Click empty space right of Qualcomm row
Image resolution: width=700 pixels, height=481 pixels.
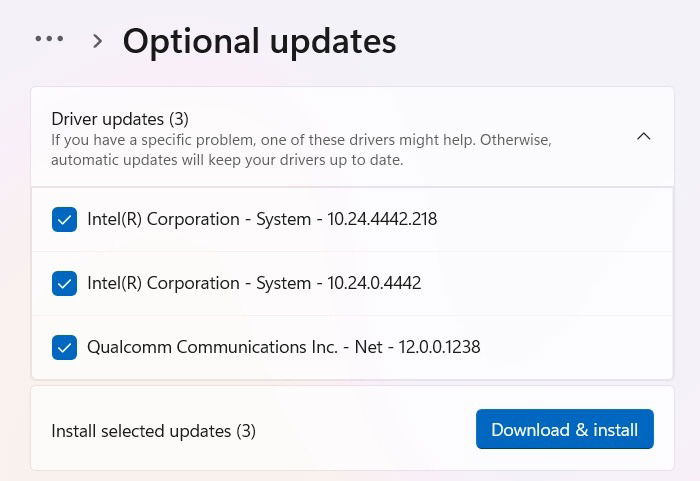pos(580,347)
